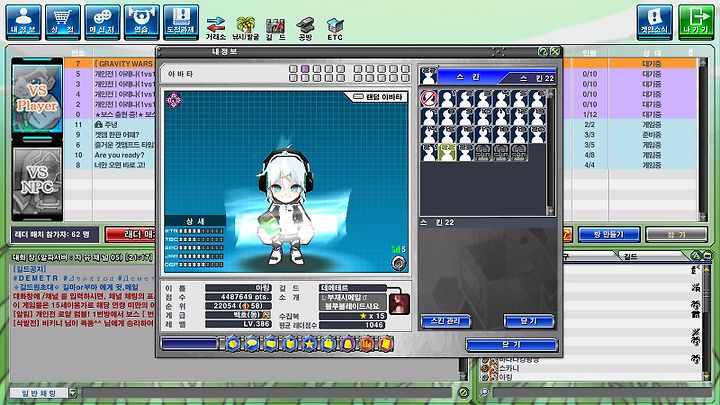Open the 계약소식 news button
The width and height of the screenshot is (720, 405).
coord(654,22)
